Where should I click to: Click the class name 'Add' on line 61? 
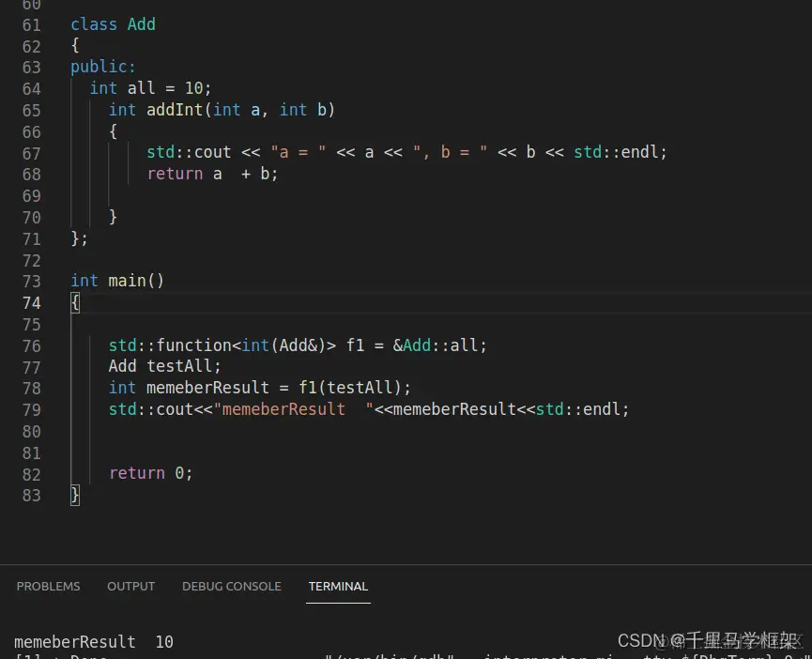pyautogui.click(x=142, y=24)
